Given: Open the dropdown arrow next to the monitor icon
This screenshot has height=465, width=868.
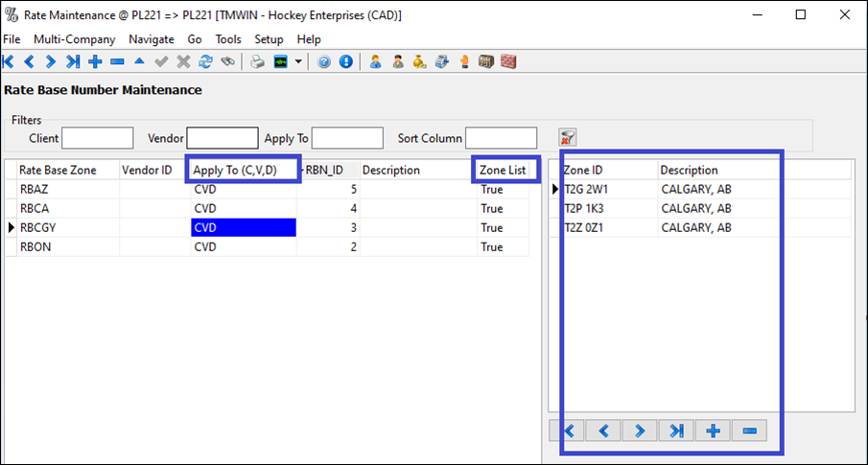Looking at the screenshot, I should (299, 61).
